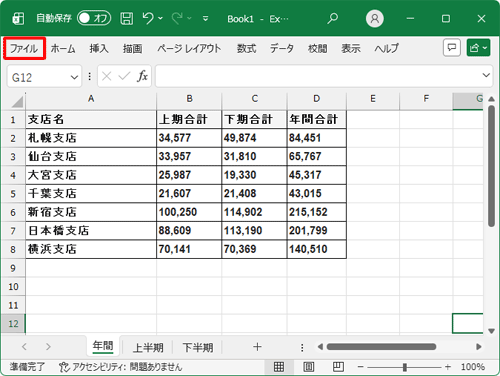Switch to Page Layout view icon
This screenshot has height=376, width=500.
coord(309,367)
